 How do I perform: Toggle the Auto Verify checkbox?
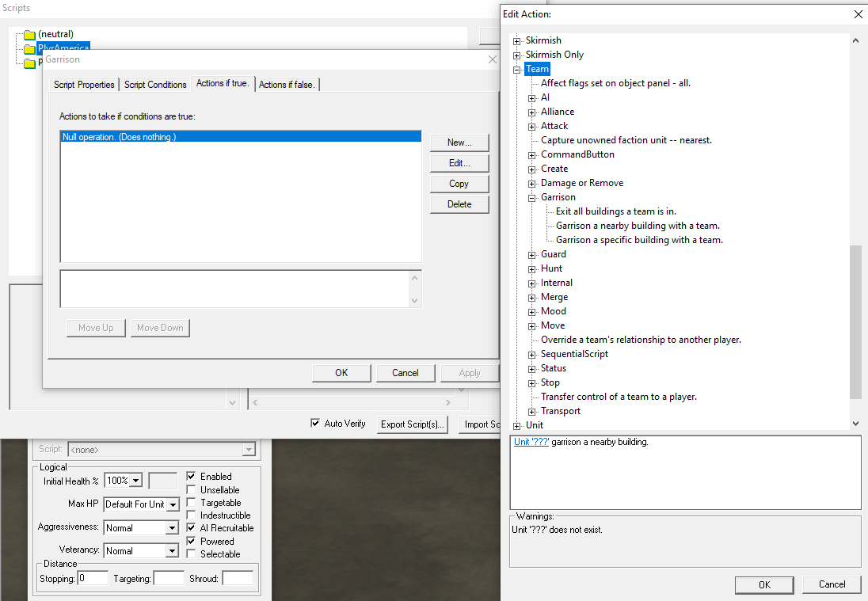pos(316,424)
